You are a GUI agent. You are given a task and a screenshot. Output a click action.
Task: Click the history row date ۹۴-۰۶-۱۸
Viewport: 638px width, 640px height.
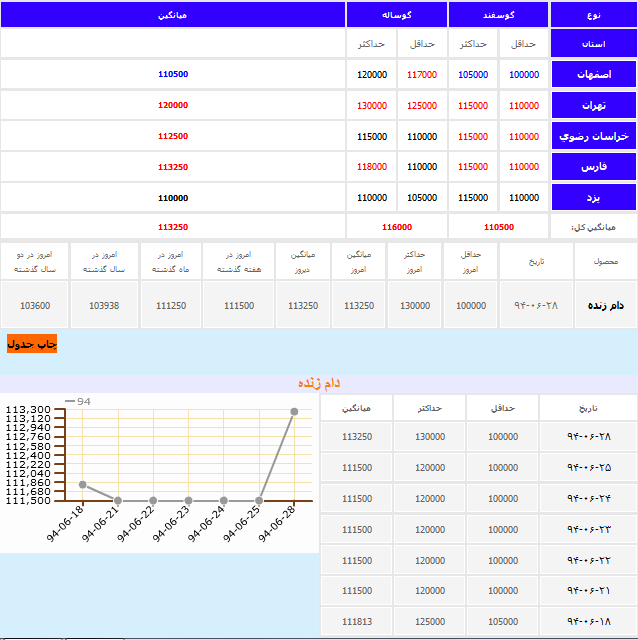click(x=588, y=622)
